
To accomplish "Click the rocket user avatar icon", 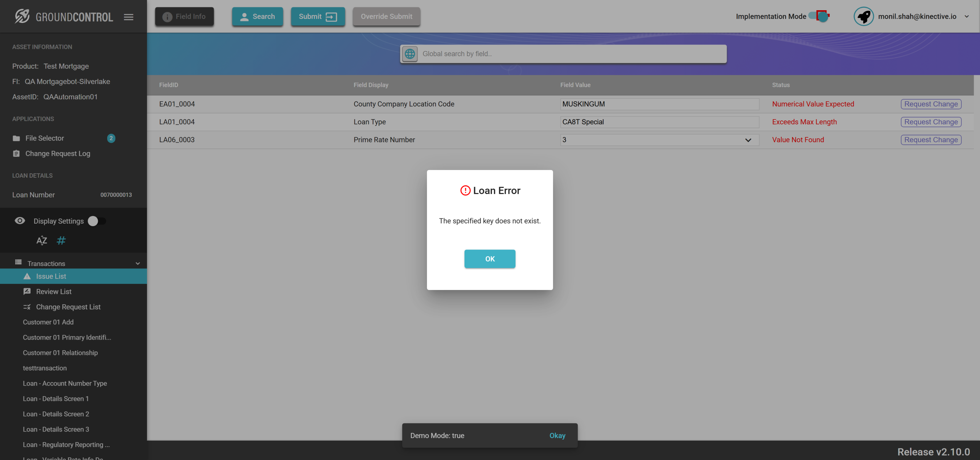I will [864, 16].
